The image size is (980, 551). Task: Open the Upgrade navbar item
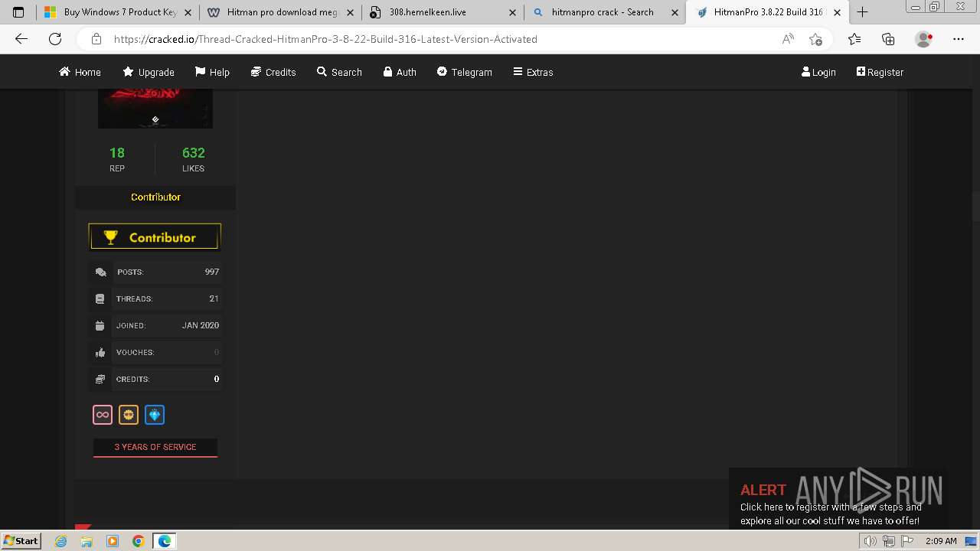(149, 72)
